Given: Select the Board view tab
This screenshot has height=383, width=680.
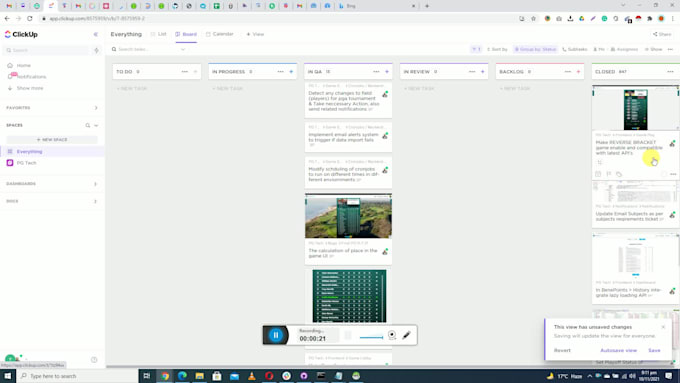Looking at the screenshot, I should coord(186,34).
